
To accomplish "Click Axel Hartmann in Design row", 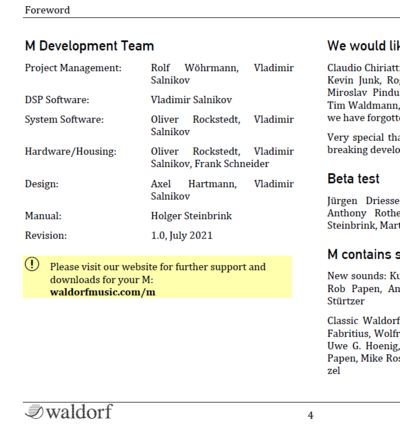I will (x=194, y=184).
